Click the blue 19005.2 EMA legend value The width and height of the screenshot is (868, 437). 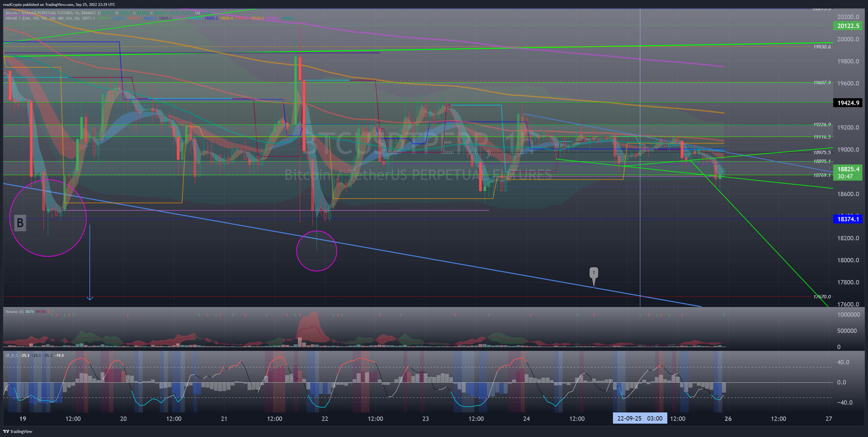[211, 18]
